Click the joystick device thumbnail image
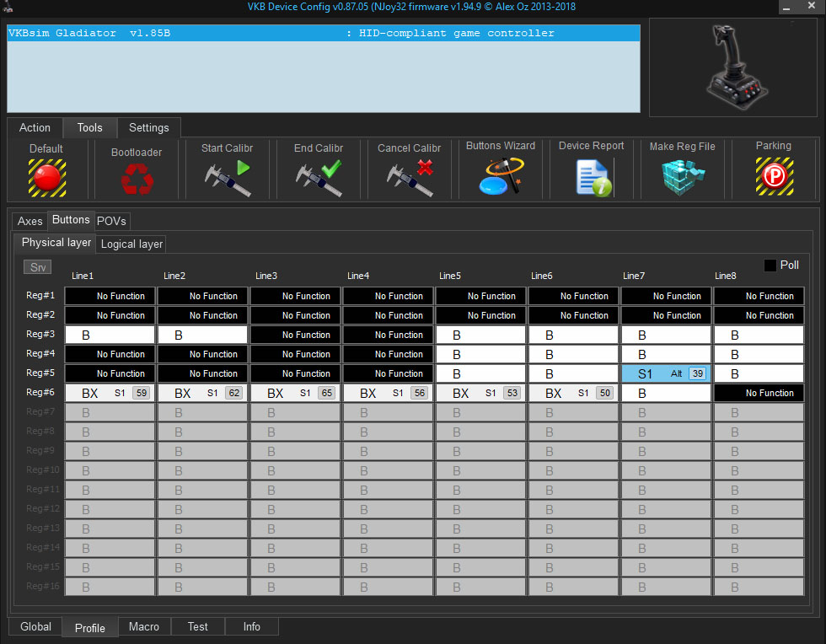 pyautogui.click(x=733, y=66)
